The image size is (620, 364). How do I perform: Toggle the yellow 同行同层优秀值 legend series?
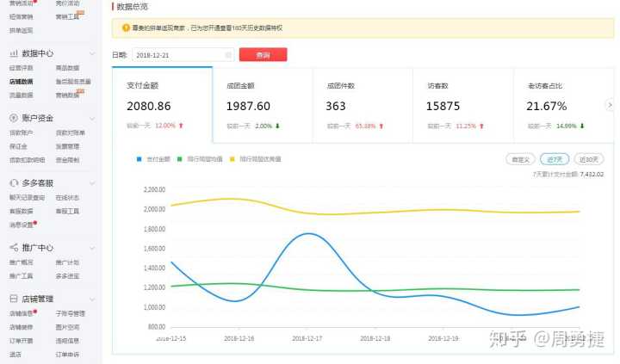(232, 159)
